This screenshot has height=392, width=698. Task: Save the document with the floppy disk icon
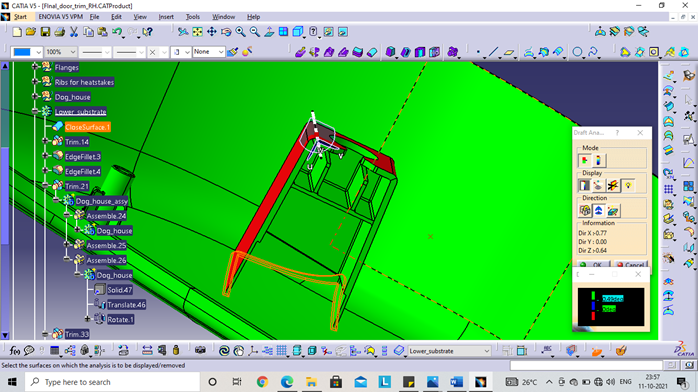45,32
